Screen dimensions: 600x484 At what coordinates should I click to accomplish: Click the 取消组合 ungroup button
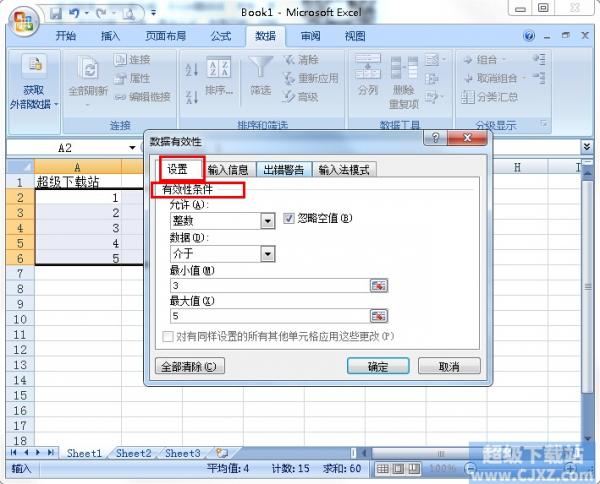(495, 78)
